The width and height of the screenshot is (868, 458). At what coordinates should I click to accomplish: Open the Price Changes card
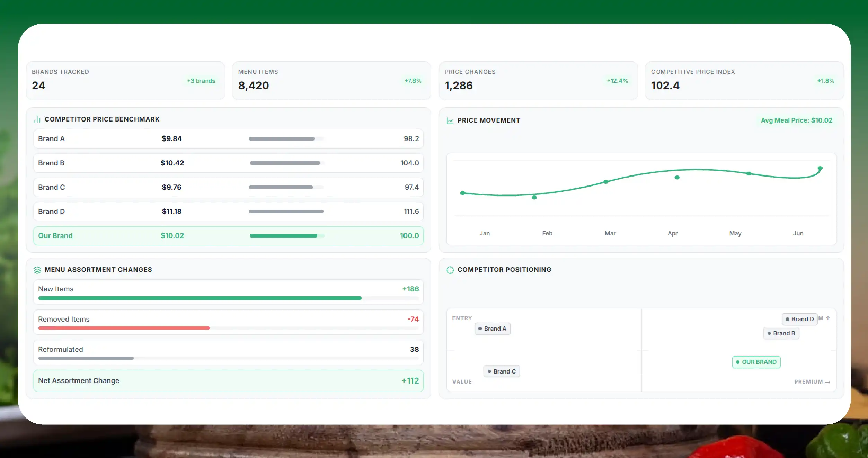(x=538, y=81)
